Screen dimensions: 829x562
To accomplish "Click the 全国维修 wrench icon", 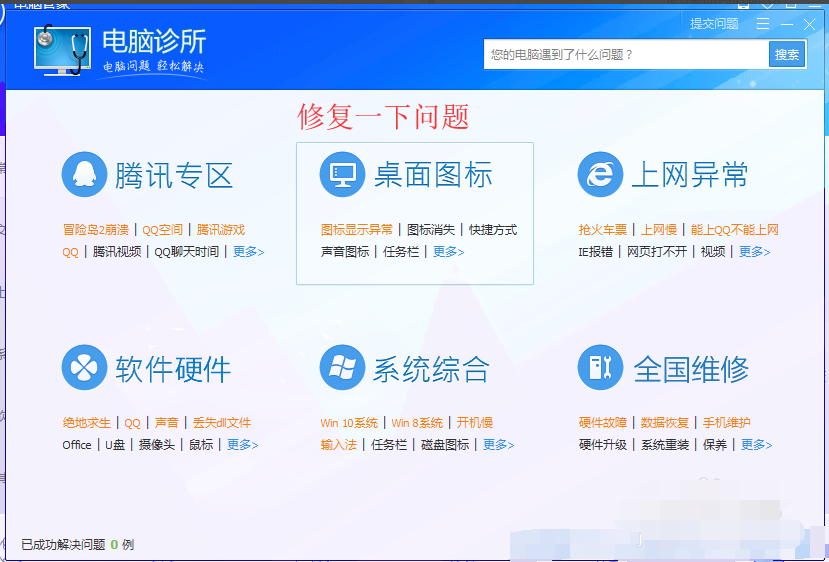I will (x=601, y=367).
